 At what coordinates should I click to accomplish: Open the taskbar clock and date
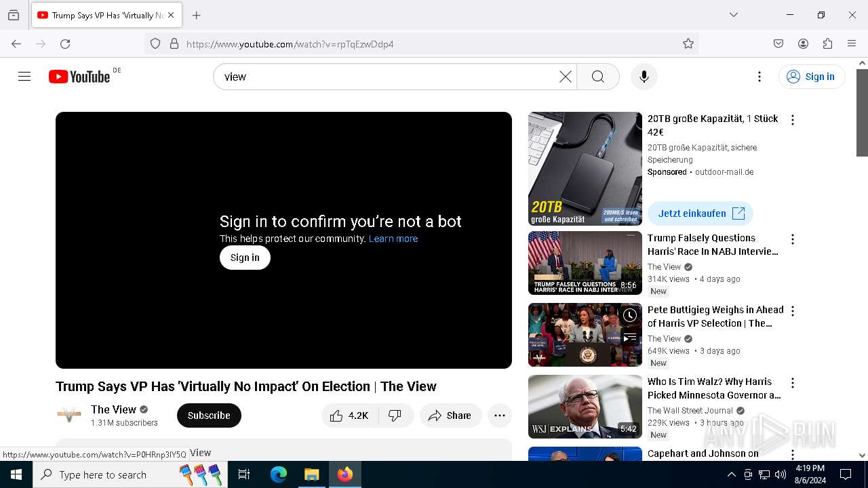(810, 474)
